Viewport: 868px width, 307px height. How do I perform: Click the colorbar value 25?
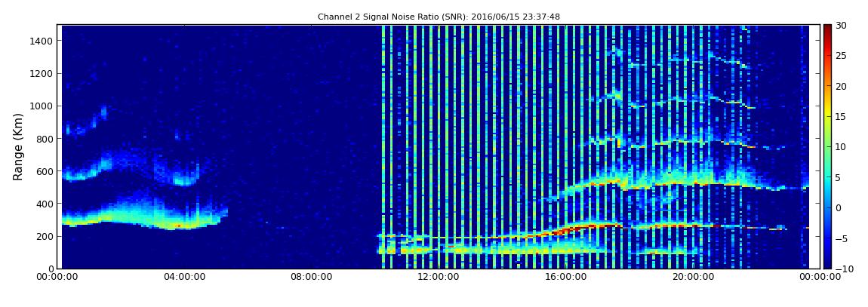pyautogui.click(x=841, y=56)
